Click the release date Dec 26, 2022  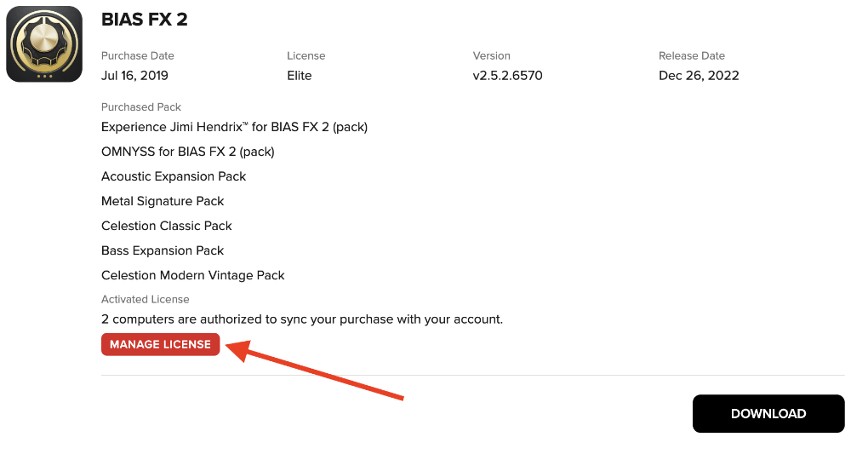point(699,75)
